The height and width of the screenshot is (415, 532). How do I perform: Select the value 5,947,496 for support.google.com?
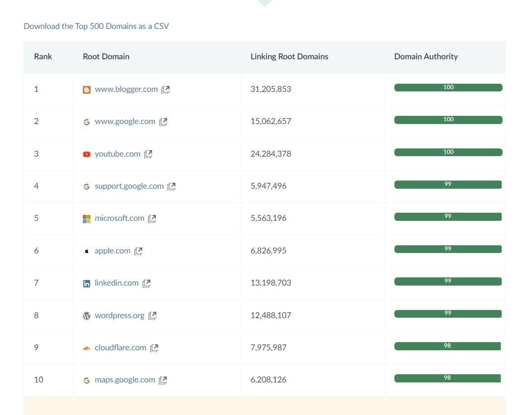point(268,186)
